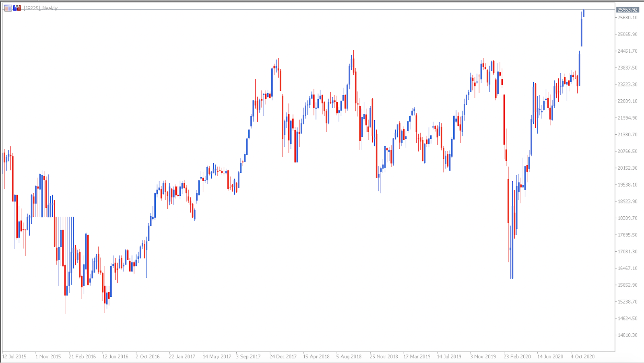
Task: Click the 24451.70 price scale label
Action: [627, 51]
